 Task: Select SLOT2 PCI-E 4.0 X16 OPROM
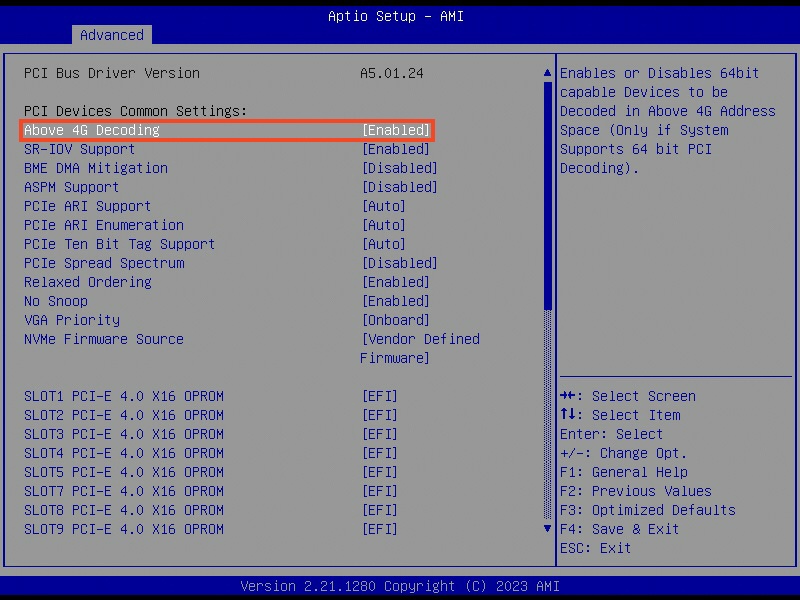tap(211, 415)
